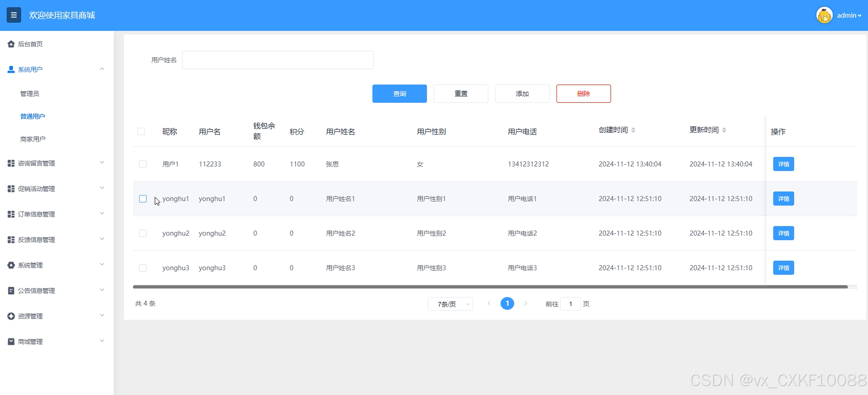
Task: Click the document icon beside 公告信息管理
Action: click(x=11, y=291)
